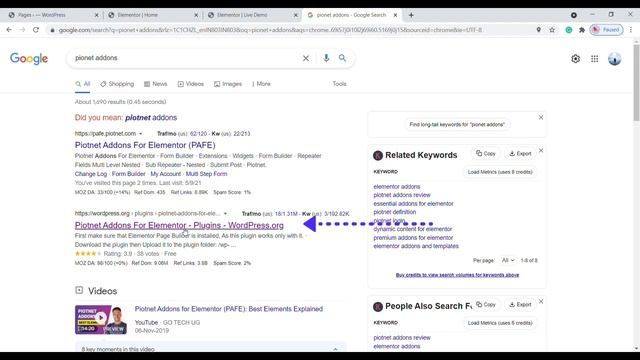Click the elementor addons related keyword
The height and width of the screenshot is (360, 640).
(397, 187)
